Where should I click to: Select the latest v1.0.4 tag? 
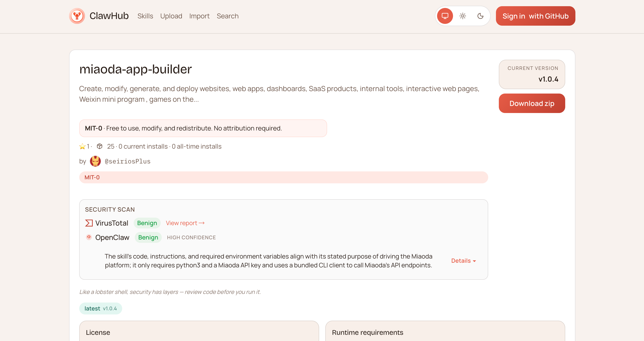(100, 308)
